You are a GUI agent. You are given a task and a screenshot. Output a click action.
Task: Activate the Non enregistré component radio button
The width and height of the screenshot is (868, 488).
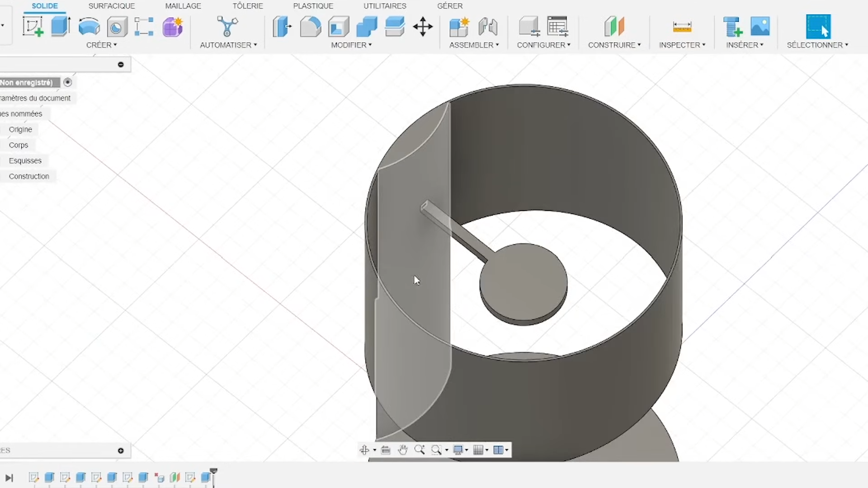point(68,82)
